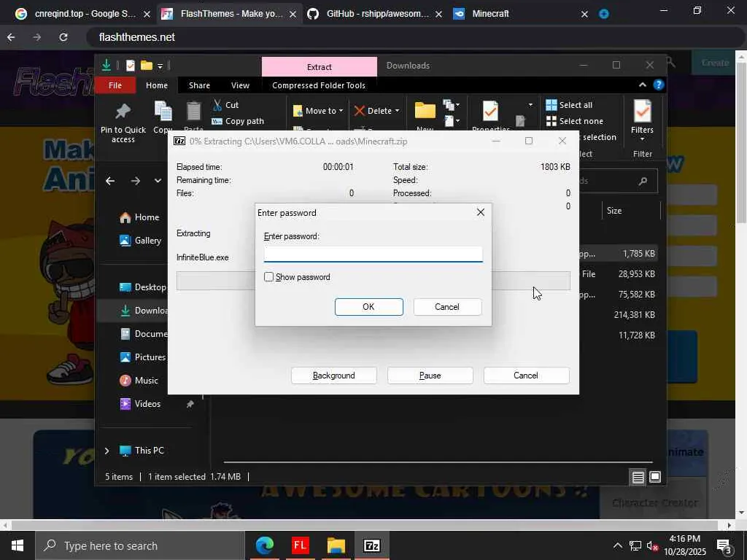Open the Delete dropdown
The width and height of the screenshot is (747, 560).
point(376,111)
